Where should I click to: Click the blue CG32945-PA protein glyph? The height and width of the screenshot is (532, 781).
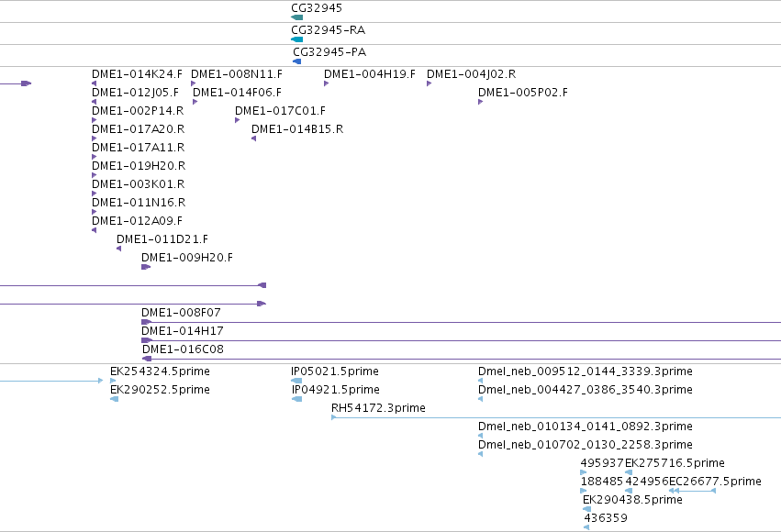click(x=296, y=61)
